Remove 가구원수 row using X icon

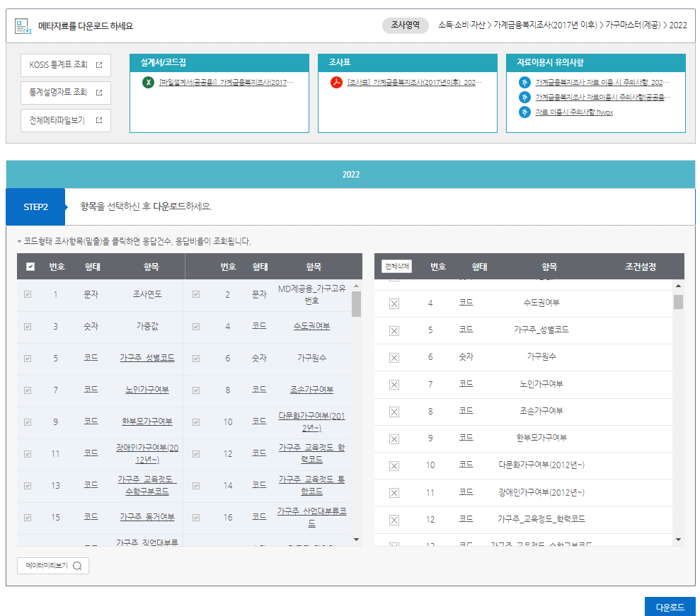click(394, 358)
